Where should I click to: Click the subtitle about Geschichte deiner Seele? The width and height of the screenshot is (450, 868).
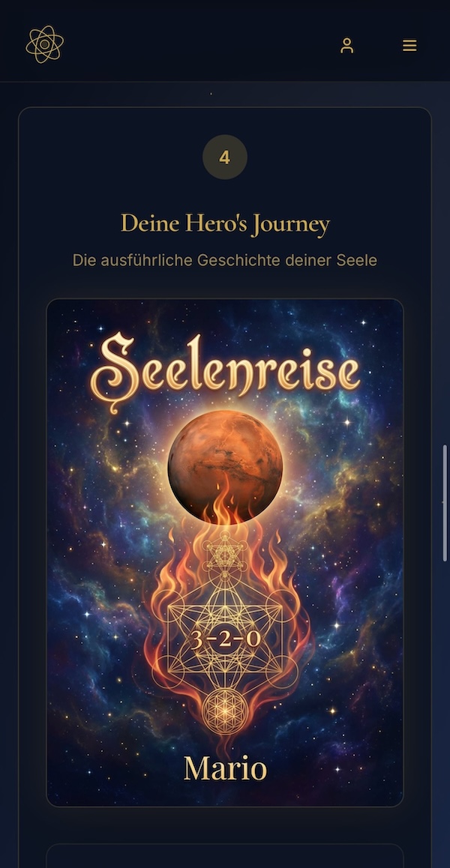coord(225,260)
